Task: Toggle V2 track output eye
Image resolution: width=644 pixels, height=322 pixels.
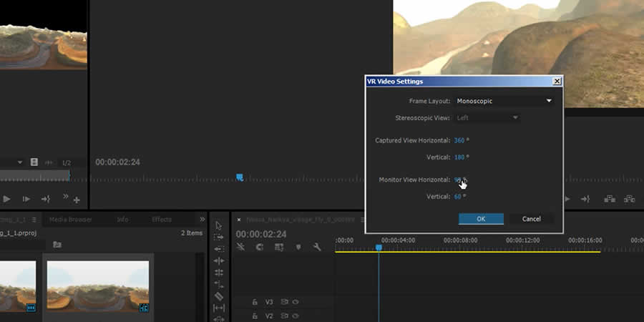Action: 295,316
